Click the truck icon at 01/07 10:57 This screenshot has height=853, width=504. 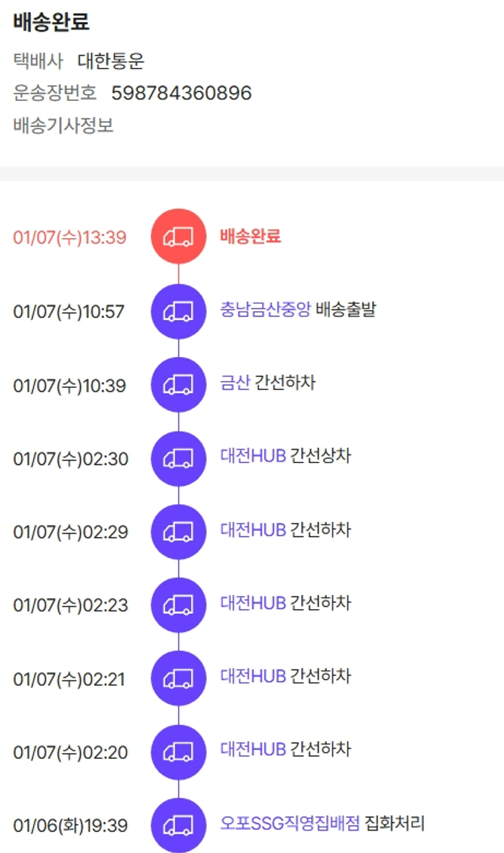click(179, 311)
